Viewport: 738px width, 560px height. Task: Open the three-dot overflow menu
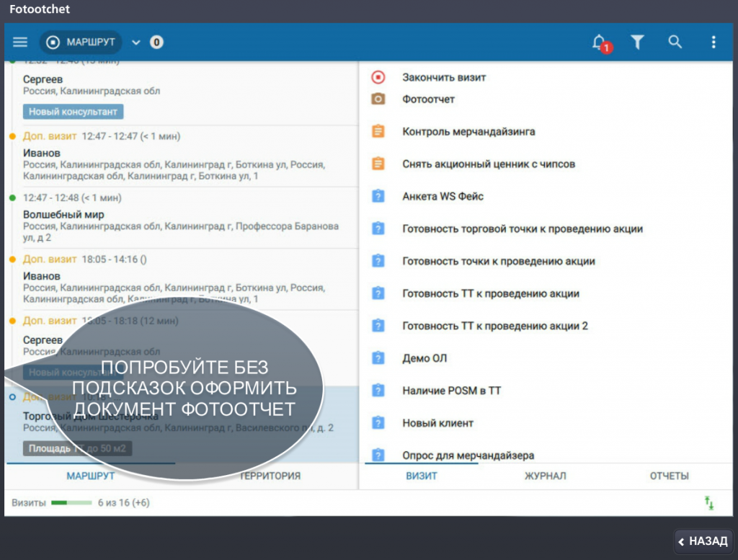[713, 43]
